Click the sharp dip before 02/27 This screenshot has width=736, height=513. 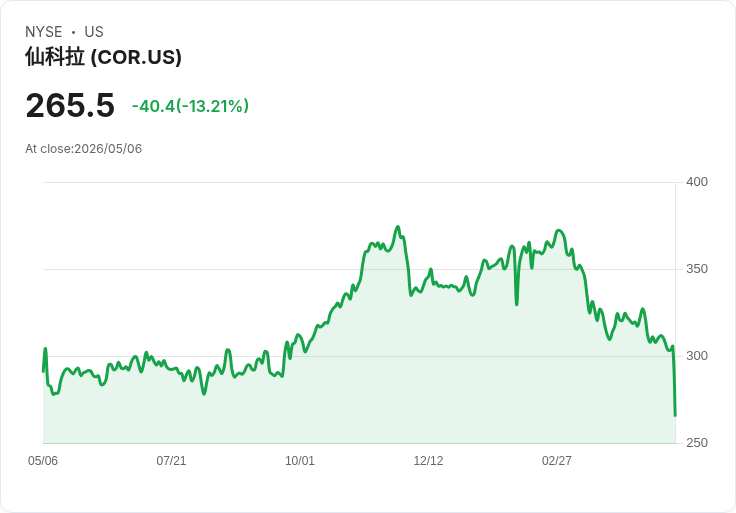(x=517, y=305)
